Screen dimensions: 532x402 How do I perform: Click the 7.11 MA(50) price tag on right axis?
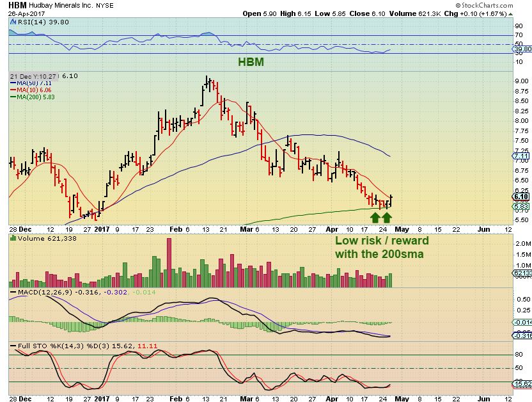coord(521,156)
